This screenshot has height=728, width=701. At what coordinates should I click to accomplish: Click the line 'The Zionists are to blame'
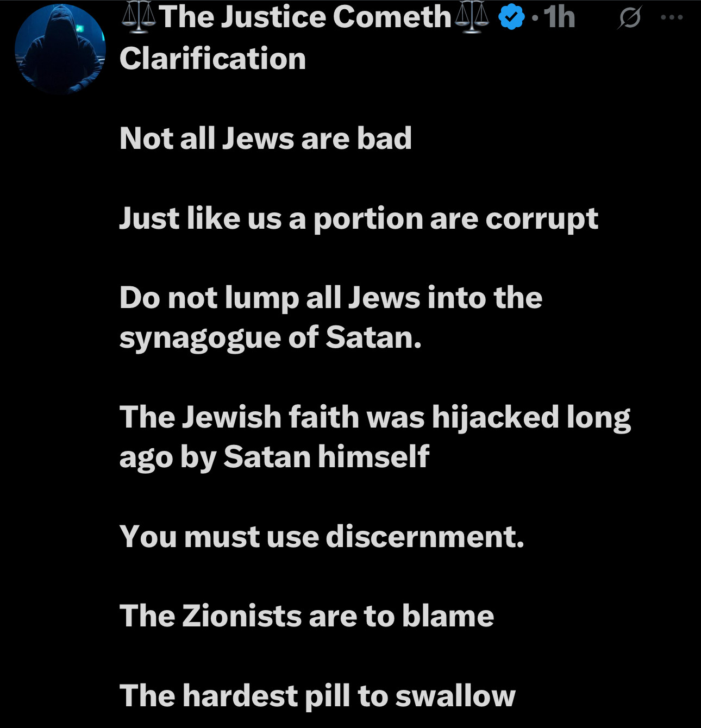pos(306,616)
